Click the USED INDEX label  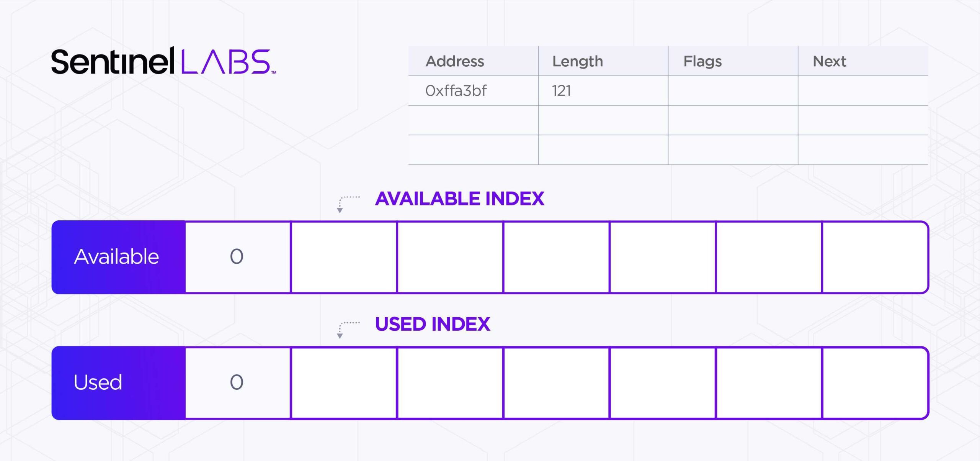pyautogui.click(x=432, y=324)
